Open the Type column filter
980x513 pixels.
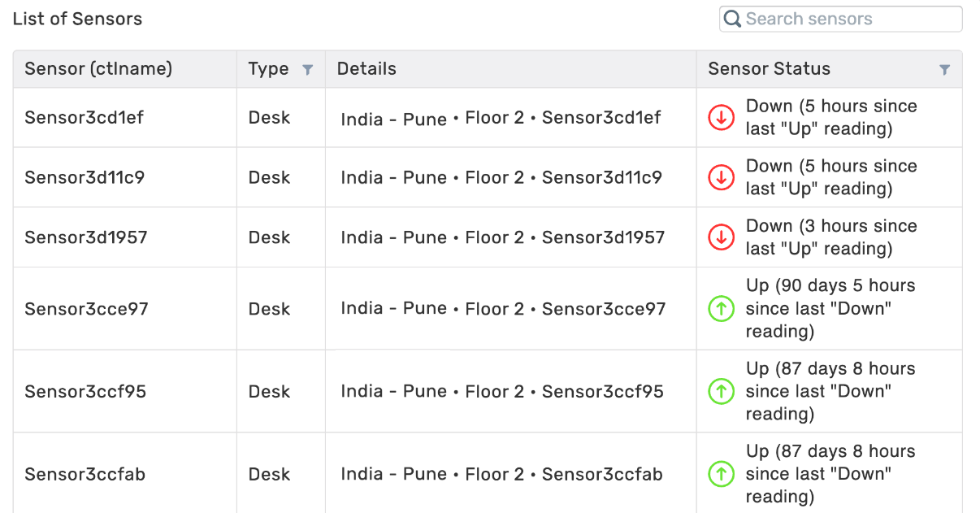pos(308,70)
